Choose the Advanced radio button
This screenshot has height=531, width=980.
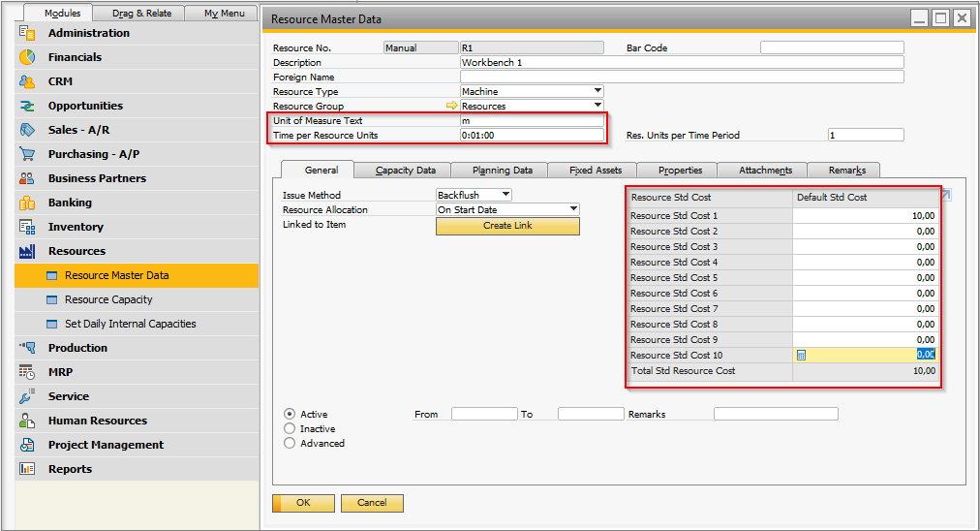pyautogui.click(x=290, y=443)
